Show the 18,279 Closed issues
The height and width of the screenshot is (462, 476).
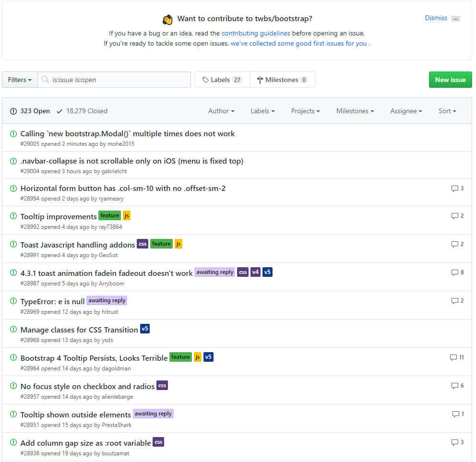pos(82,111)
